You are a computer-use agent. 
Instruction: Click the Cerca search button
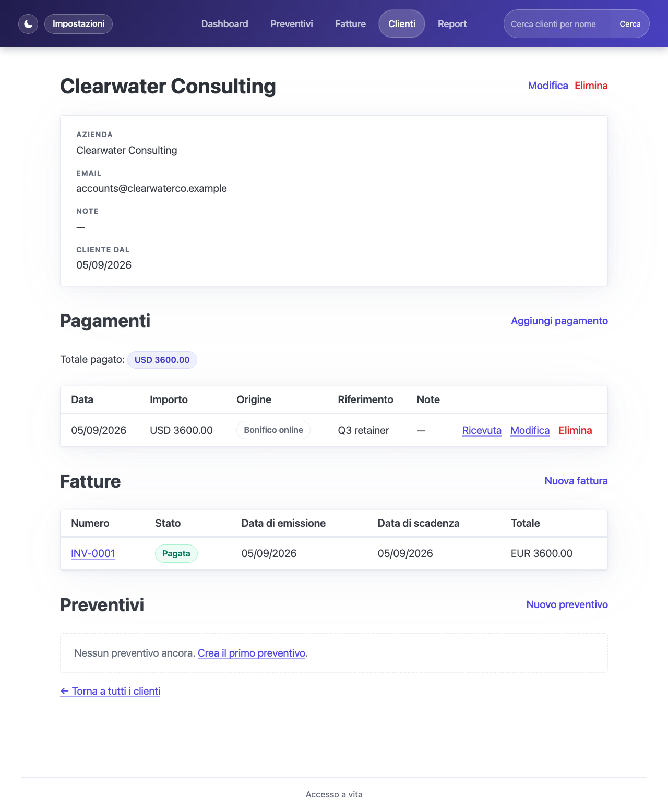[x=630, y=24]
